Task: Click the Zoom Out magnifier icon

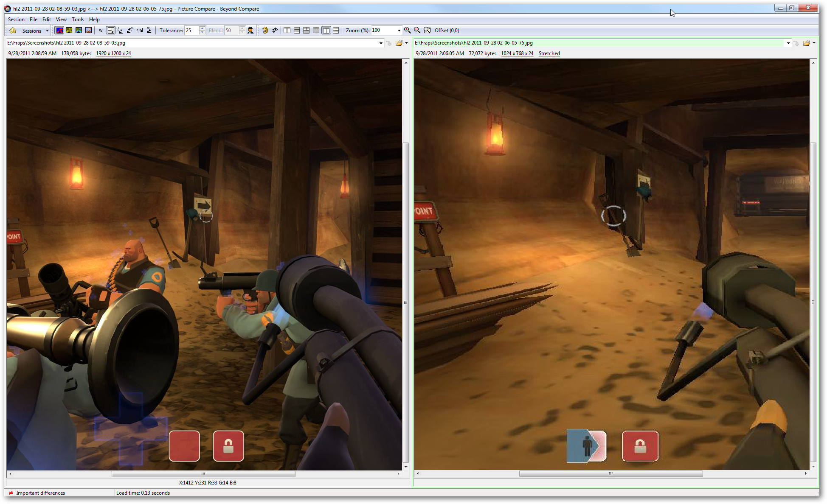Action: [x=417, y=31]
